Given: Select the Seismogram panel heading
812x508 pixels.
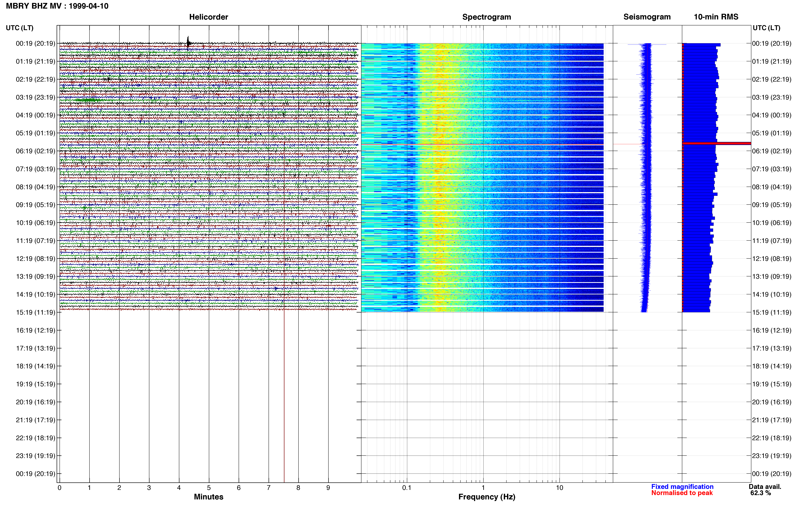Looking at the screenshot, I should (647, 17).
